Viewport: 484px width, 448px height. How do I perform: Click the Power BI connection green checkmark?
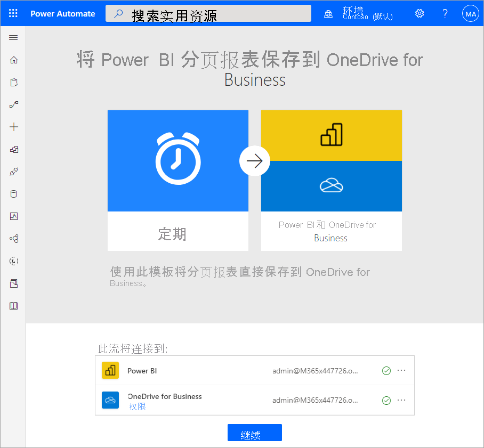pos(386,371)
